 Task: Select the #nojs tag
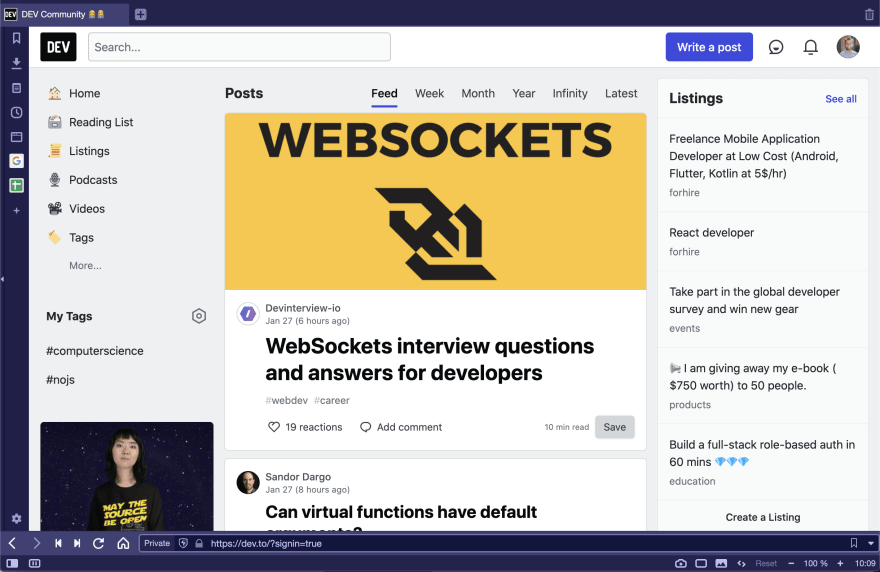coord(61,379)
